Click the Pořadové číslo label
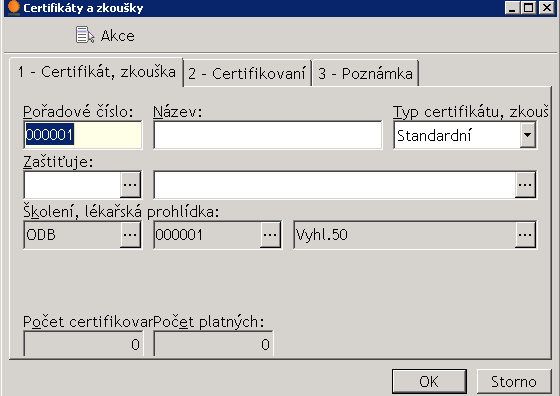560x396 pixels. [x=78, y=112]
